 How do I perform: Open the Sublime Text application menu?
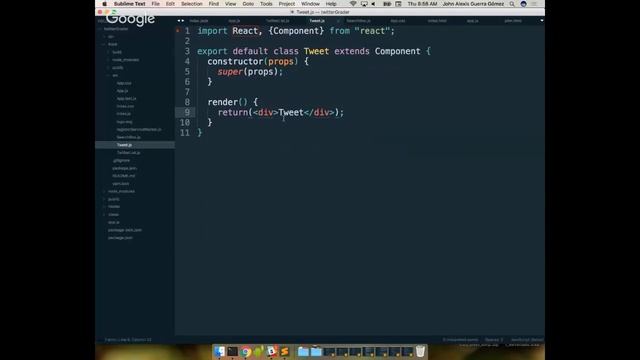pos(129,4)
